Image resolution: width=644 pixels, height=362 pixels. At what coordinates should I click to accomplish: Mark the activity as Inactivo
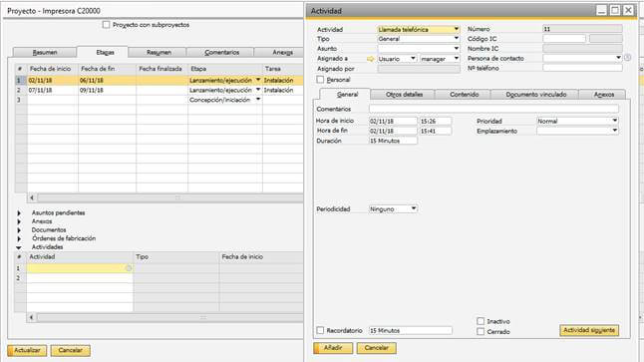tap(481, 321)
